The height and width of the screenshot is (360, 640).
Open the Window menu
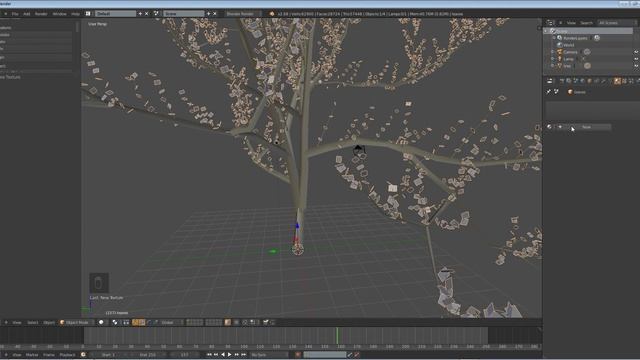click(60, 14)
